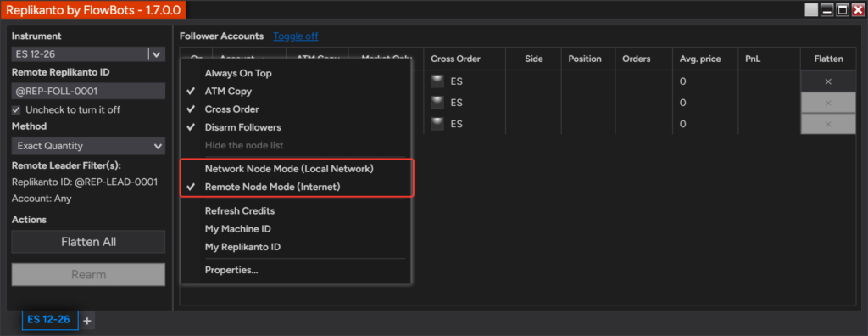Click the Account: Any filter text

coord(42,199)
